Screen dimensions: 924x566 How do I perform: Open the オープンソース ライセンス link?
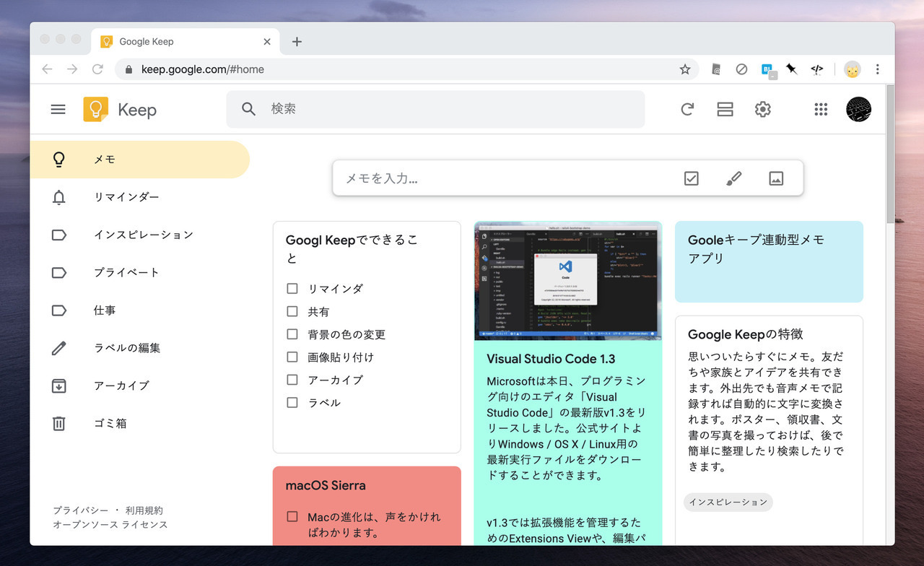pyautogui.click(x=110, y=525)
